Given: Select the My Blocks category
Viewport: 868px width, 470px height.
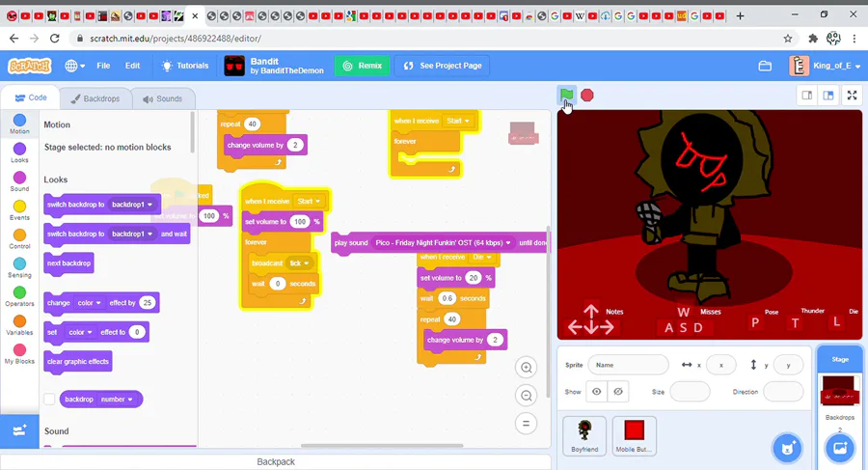Looking at the screenshot, I should [19, 354].
